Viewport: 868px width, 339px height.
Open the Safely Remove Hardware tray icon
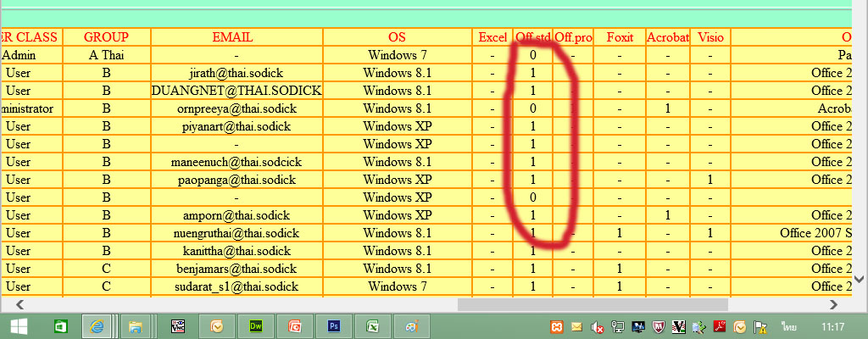click(698, 327)
